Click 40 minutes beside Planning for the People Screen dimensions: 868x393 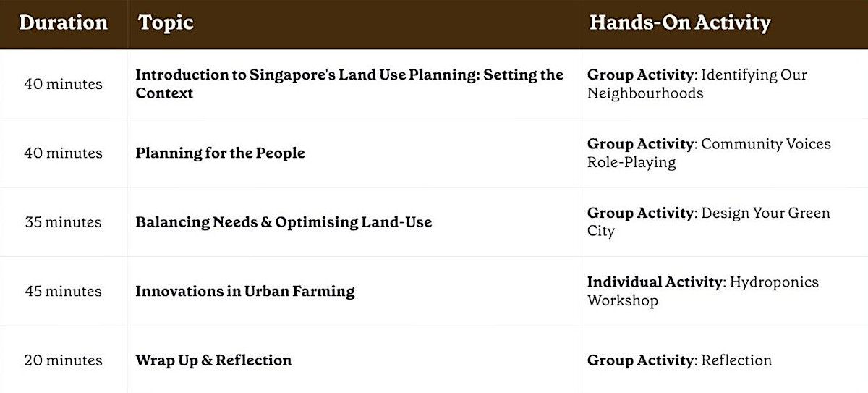[63, 153]
